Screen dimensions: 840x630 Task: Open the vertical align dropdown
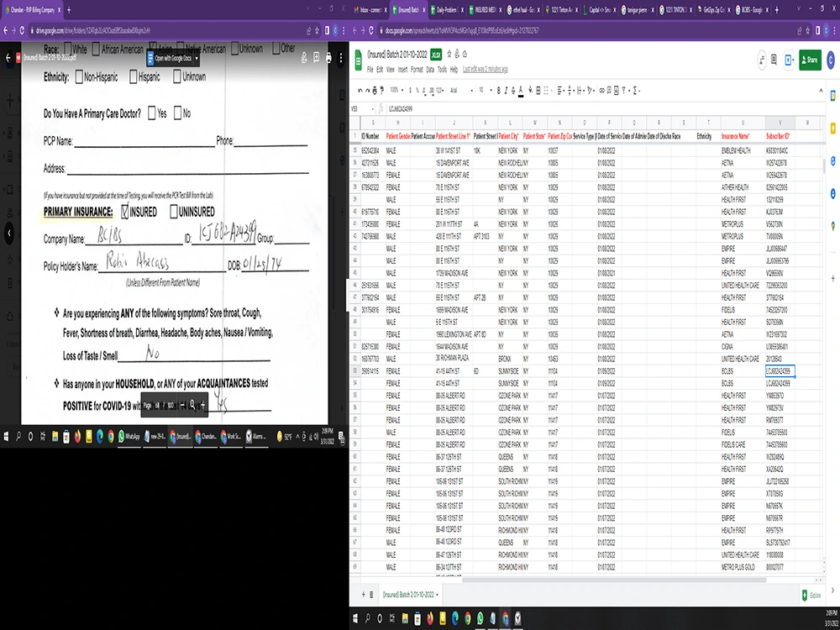click(x=570, y=91)
